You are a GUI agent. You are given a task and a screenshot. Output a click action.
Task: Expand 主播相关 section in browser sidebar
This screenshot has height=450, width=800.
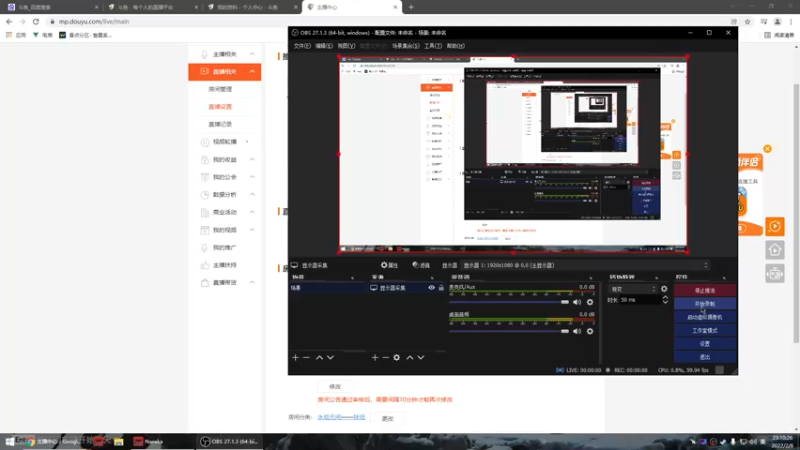[224, 54]
